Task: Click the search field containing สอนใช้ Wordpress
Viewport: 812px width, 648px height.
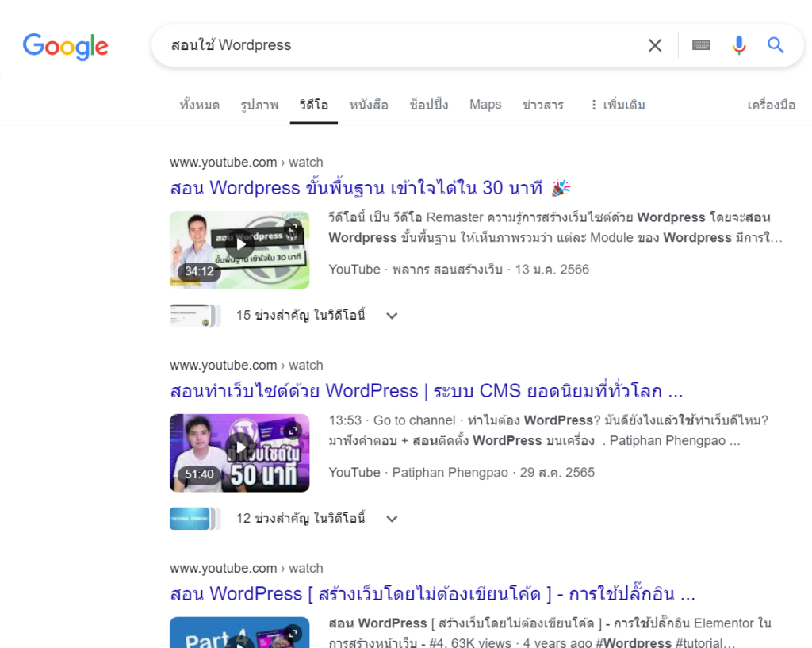Action: click(396, 46)
